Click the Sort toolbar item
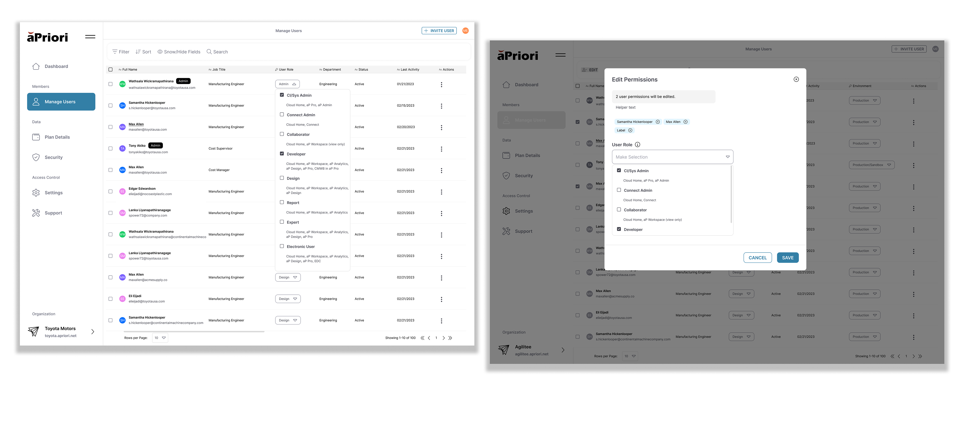Viewport: 980px width, 428px height. click(x=143, y=52)
